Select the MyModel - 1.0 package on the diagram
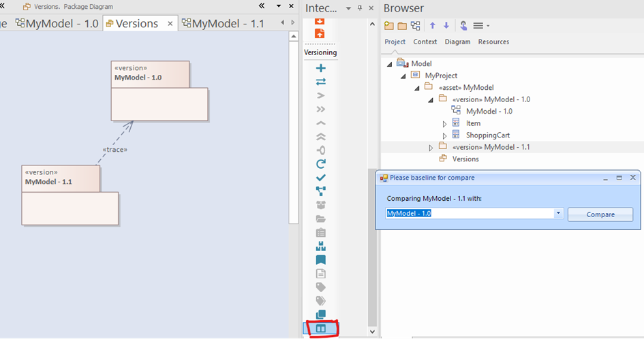This screenshot has height=339, width=644. tap(159, 91)
